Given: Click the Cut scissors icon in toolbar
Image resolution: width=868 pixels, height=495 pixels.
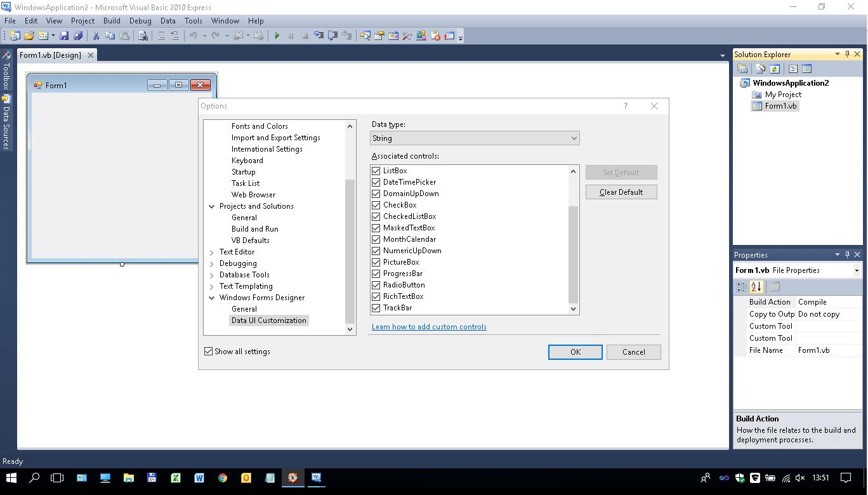Looking at the screenshot, I should click(96, 36).
